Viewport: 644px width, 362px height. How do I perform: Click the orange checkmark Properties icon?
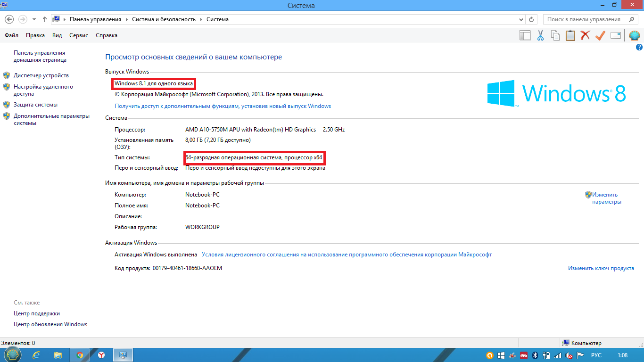[x=600, y=35]
